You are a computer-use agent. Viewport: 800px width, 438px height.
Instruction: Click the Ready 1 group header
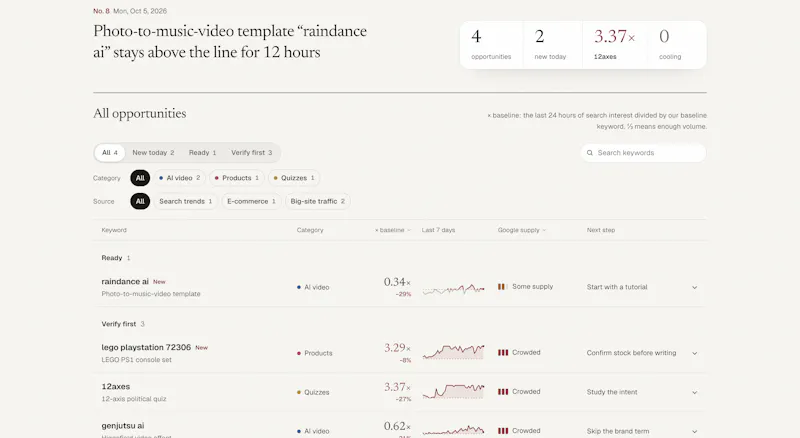coord(116,258)
